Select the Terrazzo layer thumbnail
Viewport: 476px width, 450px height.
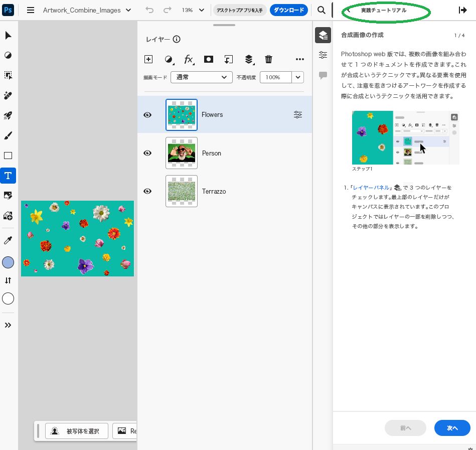click(x=182, y=191)
